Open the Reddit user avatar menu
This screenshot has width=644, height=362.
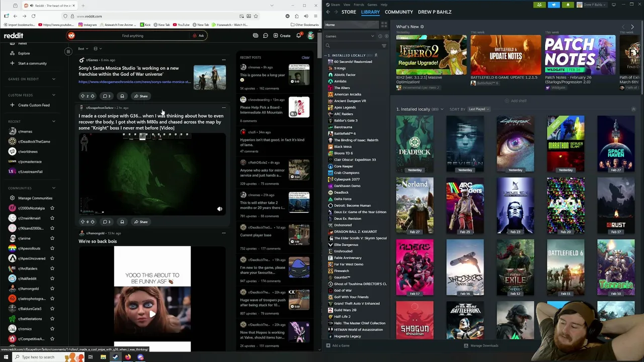(311, 36)
